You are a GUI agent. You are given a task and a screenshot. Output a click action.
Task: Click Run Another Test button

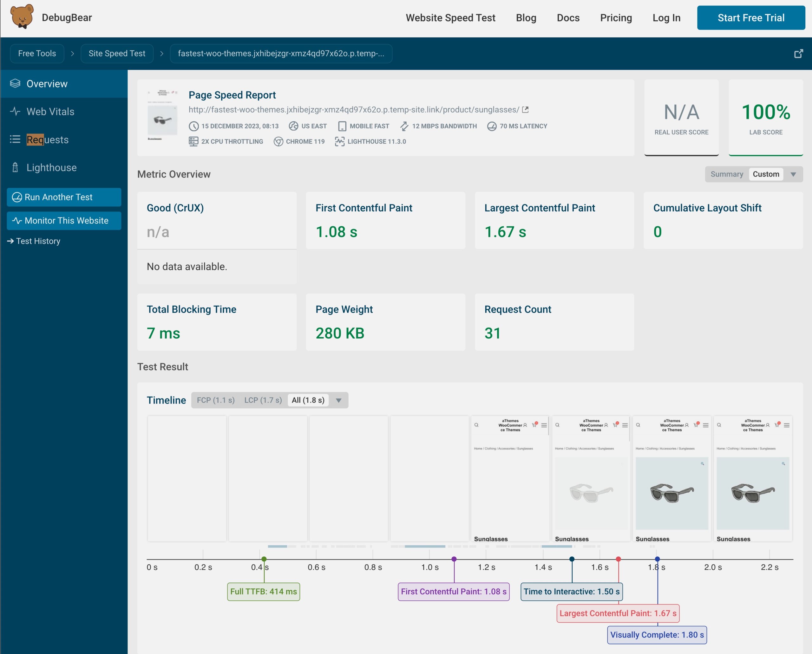(64, 197)
